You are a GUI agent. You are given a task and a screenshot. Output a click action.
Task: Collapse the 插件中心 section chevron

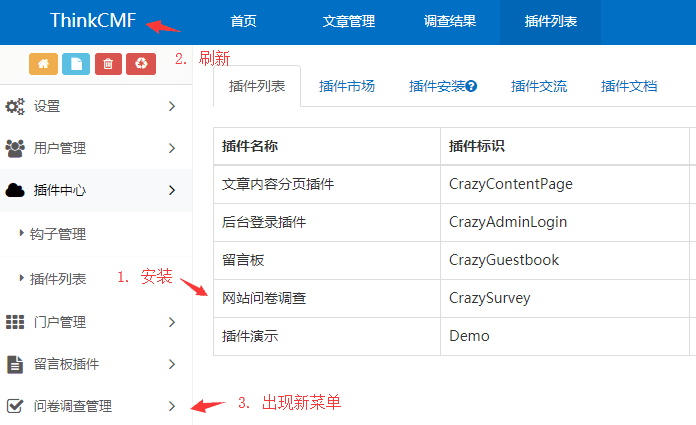coord(172,190)
